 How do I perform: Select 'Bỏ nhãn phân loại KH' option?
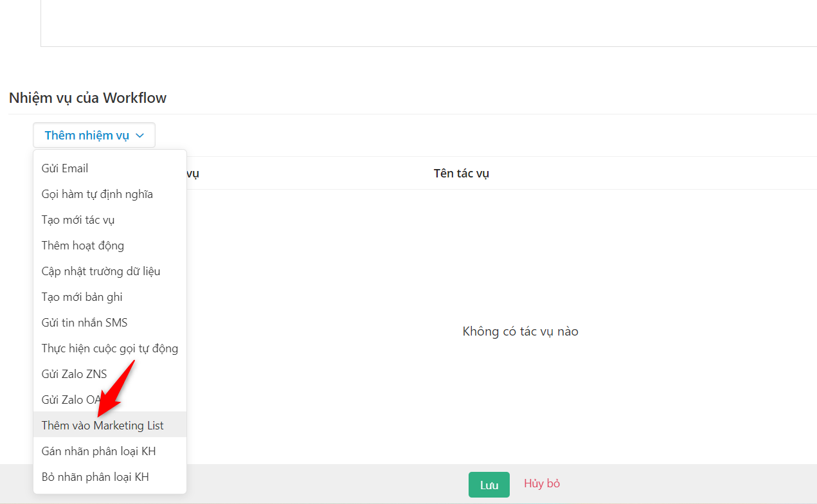coord(94,476)
